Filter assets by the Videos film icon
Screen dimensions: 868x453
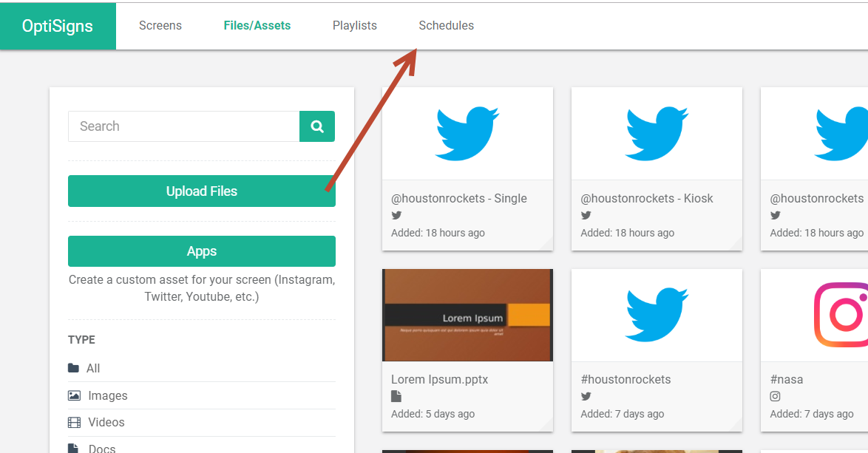pyautogui.click(x=74, y=423)
